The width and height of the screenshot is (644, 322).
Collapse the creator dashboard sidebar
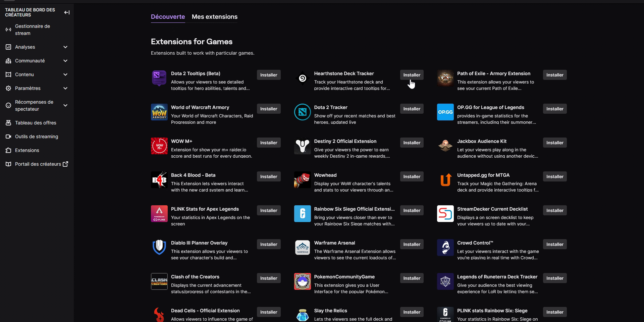tap(67, 12)
